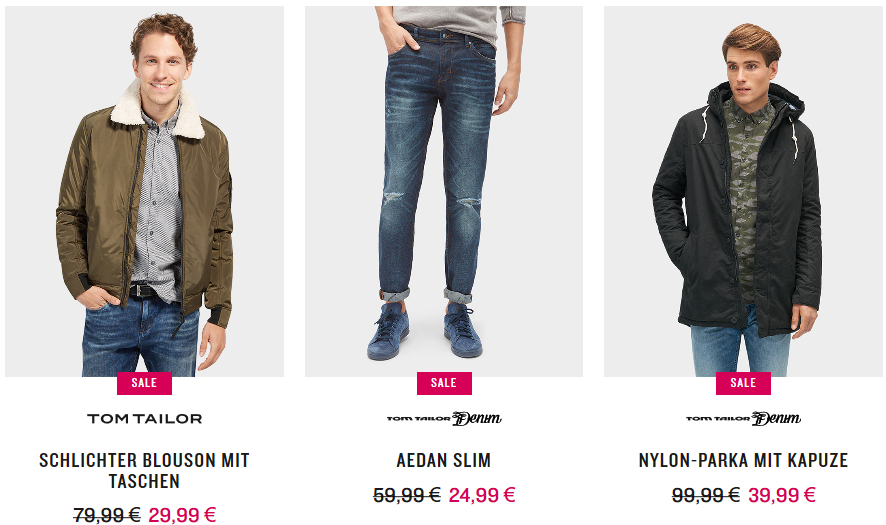Click the sherpa collar on the blouson photo
The image size is (886, 525).
tap(159, 111)
